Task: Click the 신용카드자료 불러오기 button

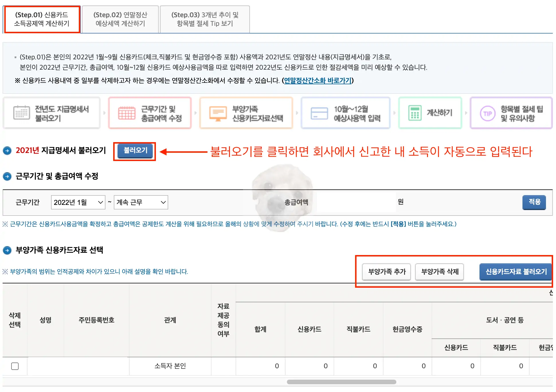Action: point(516,272)
